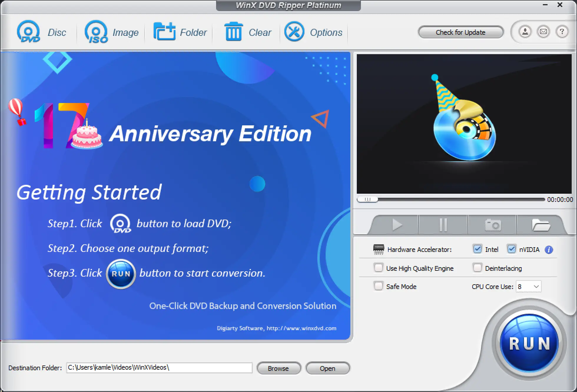Minimize the WinX DVD Ripper window
Image resolution: width=577 pixels, height=392 pixels.
pos(545,5)
